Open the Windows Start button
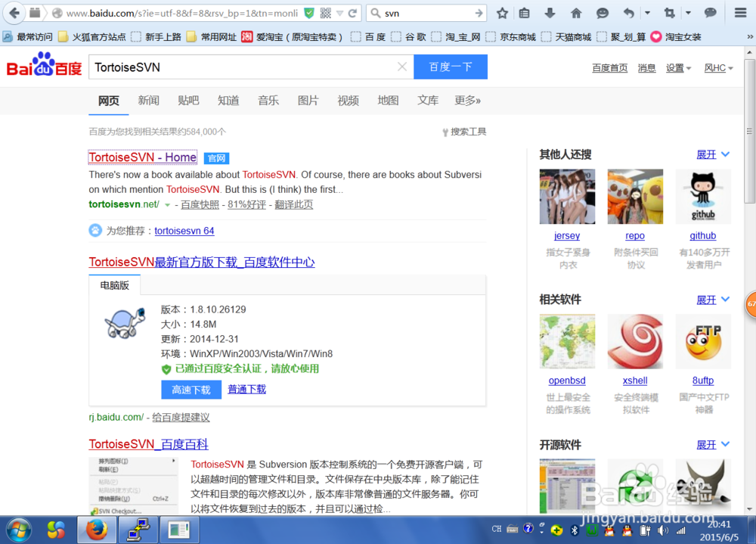This screenshot has height=544, width=756. [x=18, y=530]
